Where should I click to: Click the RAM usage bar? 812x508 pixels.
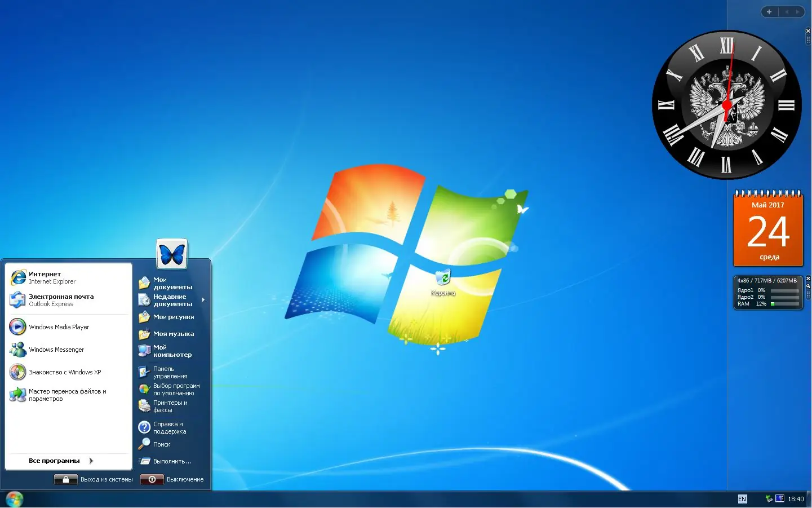pyautogui.click(x=785, y=304)
